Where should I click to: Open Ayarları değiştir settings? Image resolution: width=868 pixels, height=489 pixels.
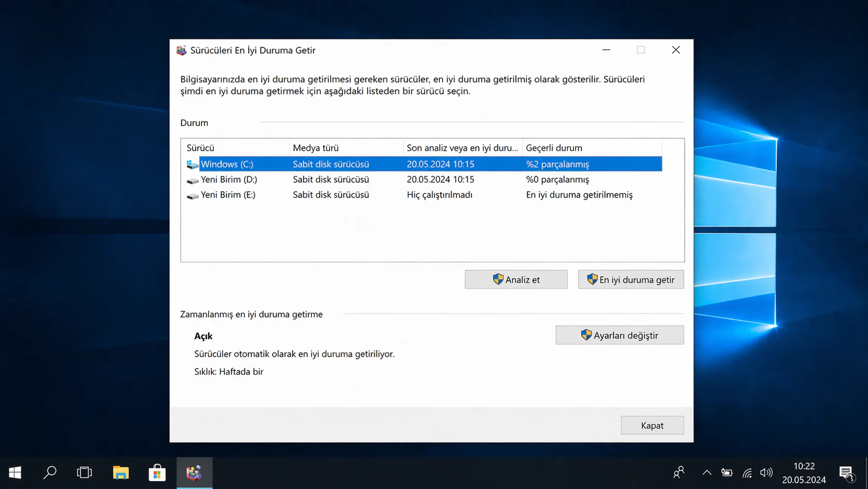[x=619, y=335]
